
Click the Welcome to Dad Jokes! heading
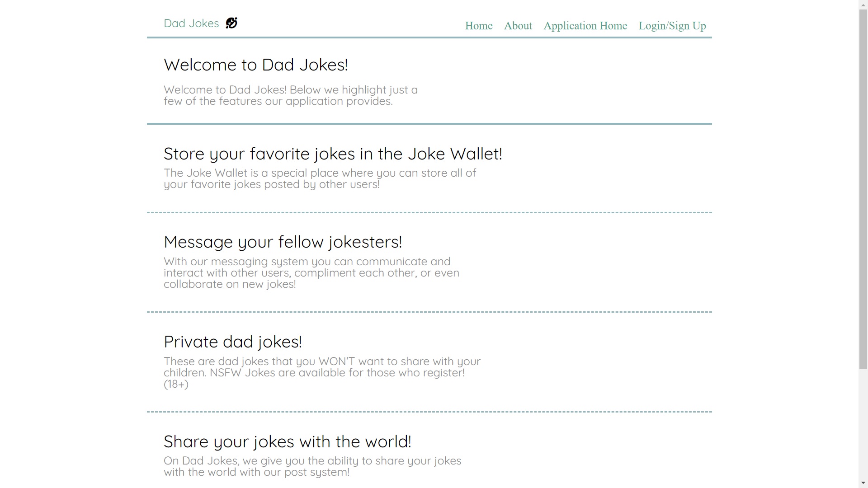pyautogui.click(x=255, y=65)
